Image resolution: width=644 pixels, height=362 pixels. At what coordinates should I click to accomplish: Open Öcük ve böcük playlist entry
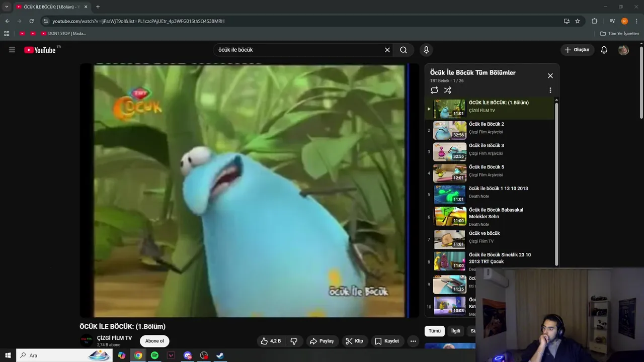point(489,239)
